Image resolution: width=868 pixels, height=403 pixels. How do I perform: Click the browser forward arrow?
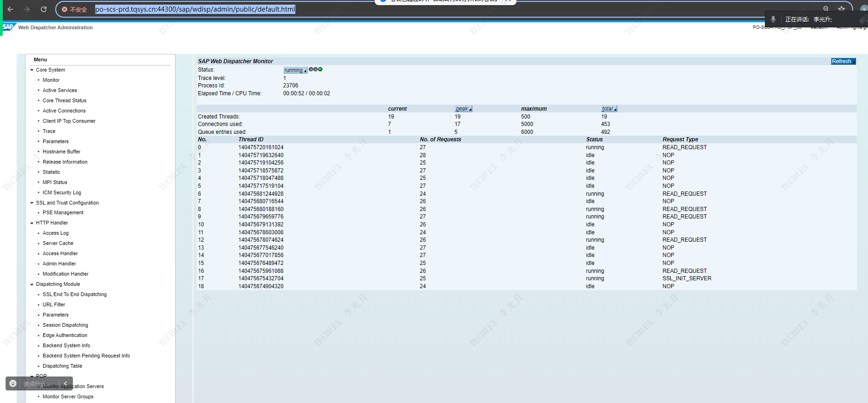pyautogui.click(x=27, y=9)
